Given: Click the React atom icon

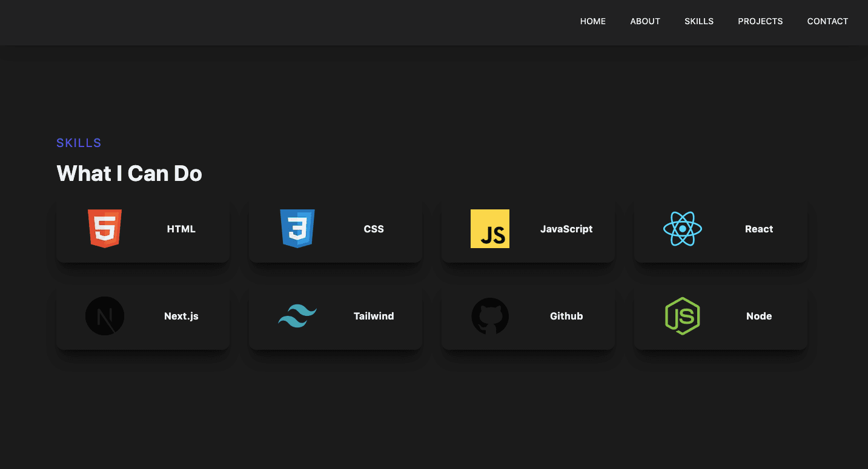Looking at the screenshot, I should (x=683, y=229).
